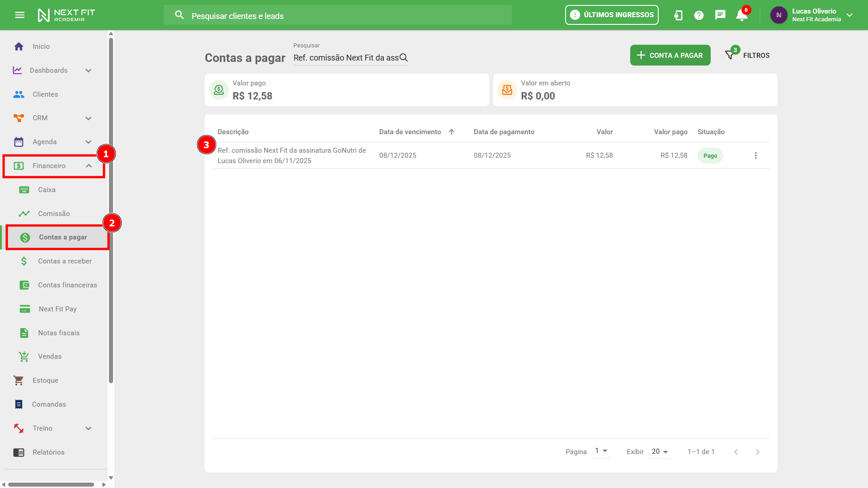The width and height of the screenshot is (868, 488).
Task: Open the chat messages icon
Action: (720, 15)
